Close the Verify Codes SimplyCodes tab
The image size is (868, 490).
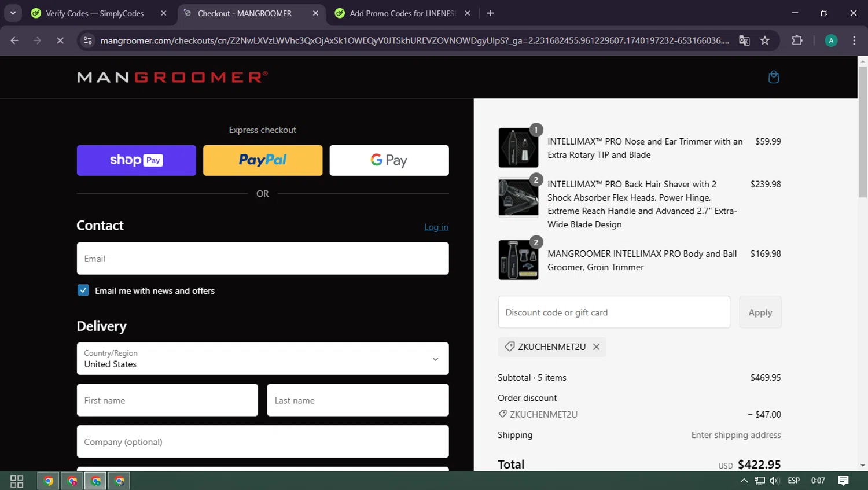pos(164,13)
